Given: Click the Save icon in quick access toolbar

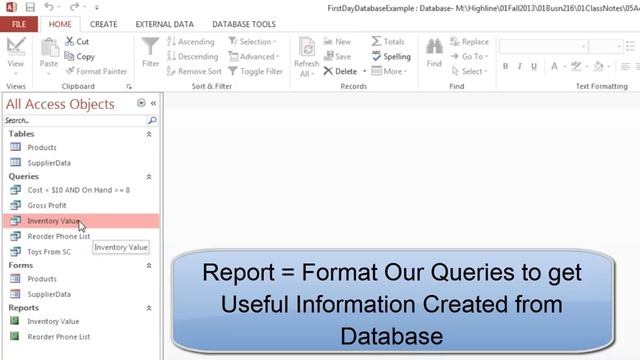Looking at the screenshot, I should pyautogui.click(x=30, y=7).
